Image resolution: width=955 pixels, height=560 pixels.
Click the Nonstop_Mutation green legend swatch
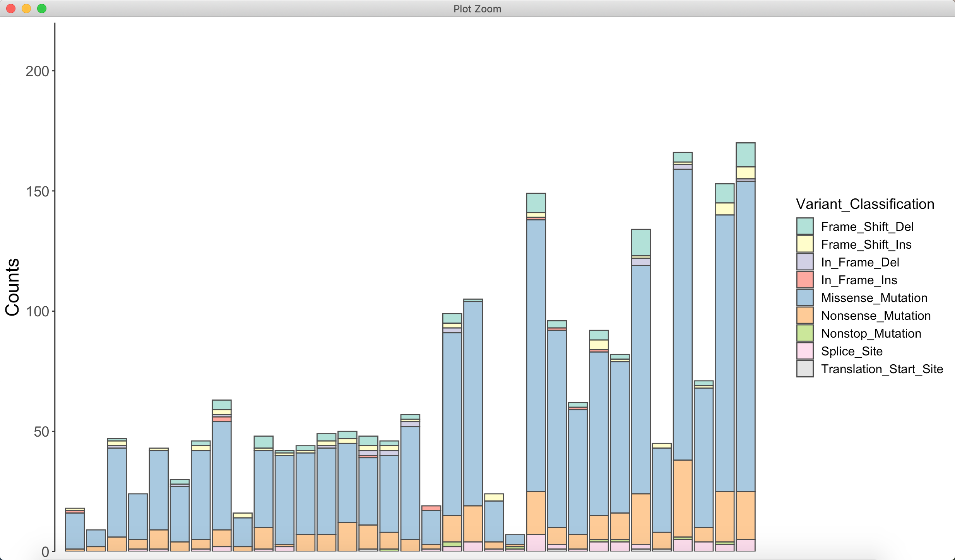pos(805,333)
